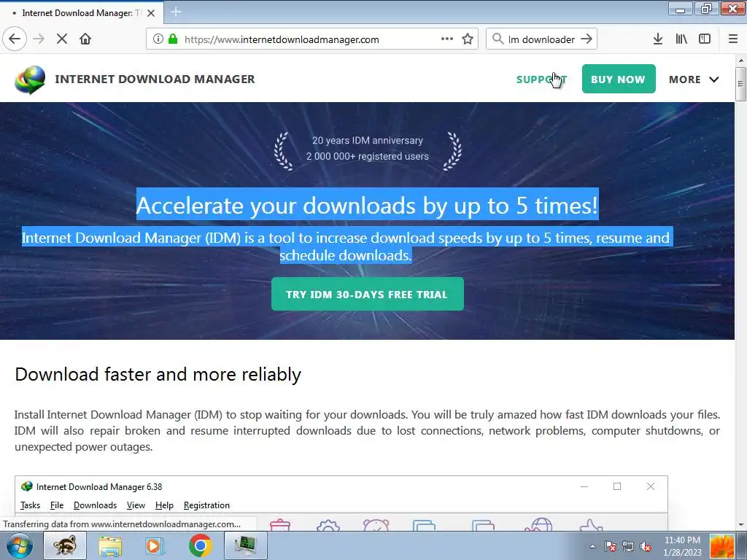Click the Im downloader search field
Viewport: 747px width, 560px height.
[x=541, y=39]
